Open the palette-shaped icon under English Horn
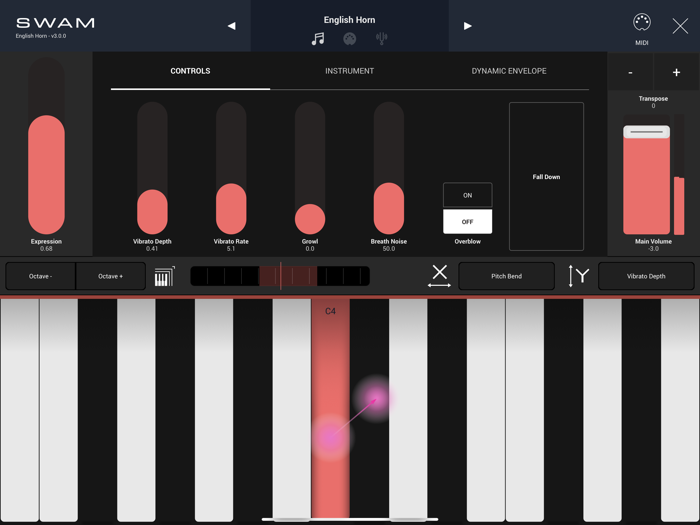 coord(350,39)
